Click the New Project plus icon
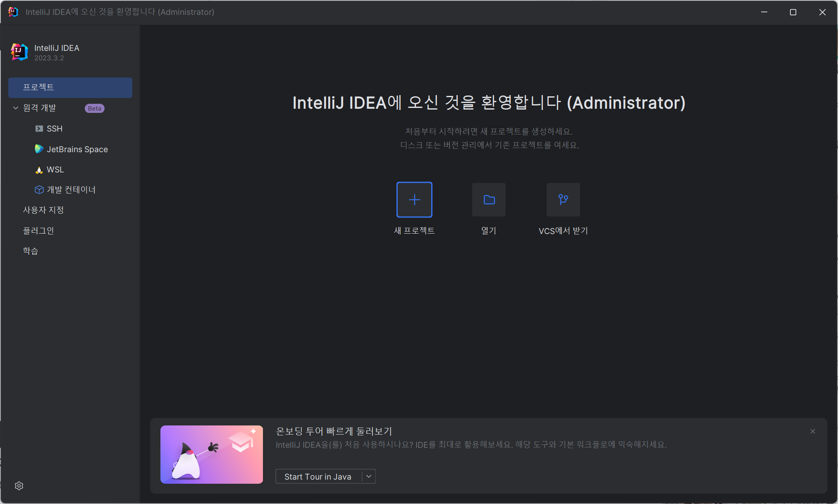 414,200
